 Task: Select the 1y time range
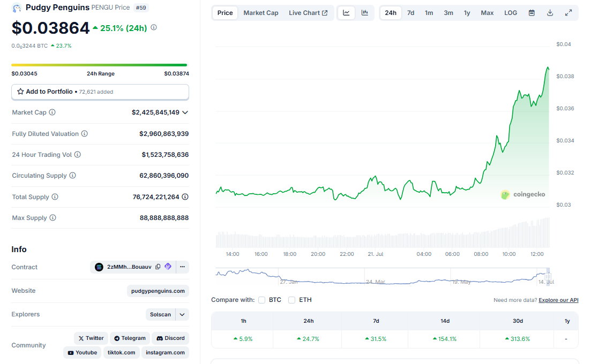tap(467, 13)
